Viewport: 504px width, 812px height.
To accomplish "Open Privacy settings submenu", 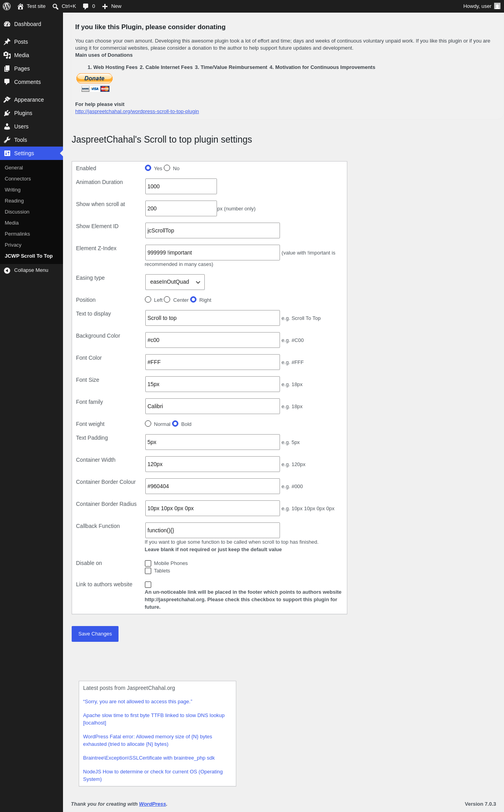I will (13, 245).
